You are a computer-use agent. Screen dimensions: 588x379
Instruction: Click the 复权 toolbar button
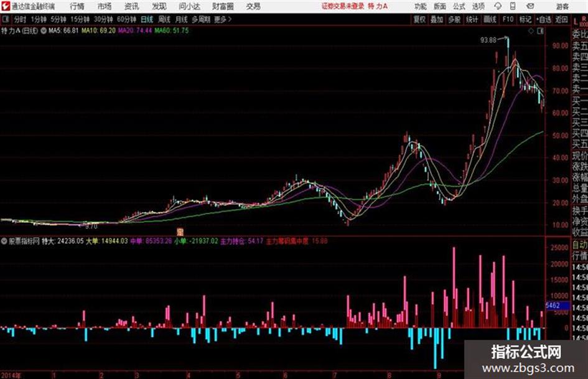419,19
